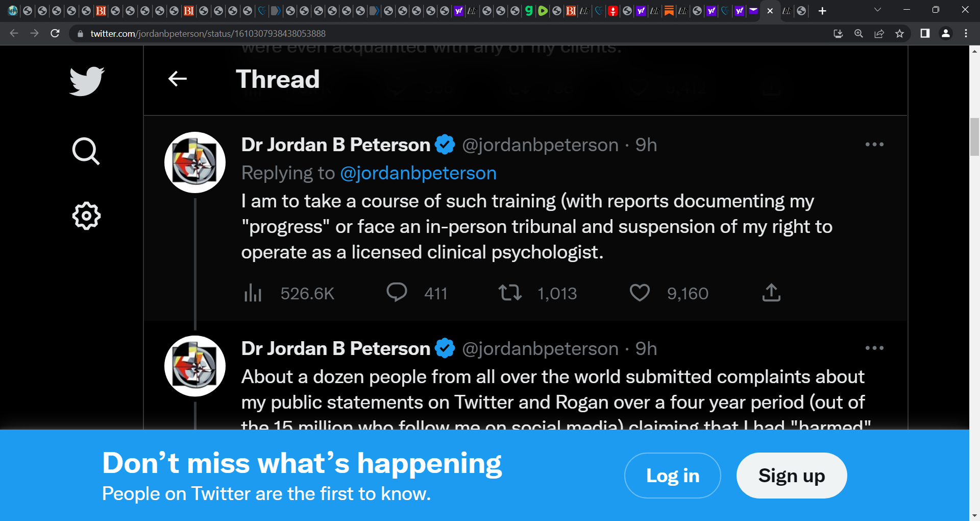Click the 'Don't miss what's happening' banner text

(302, 463)
